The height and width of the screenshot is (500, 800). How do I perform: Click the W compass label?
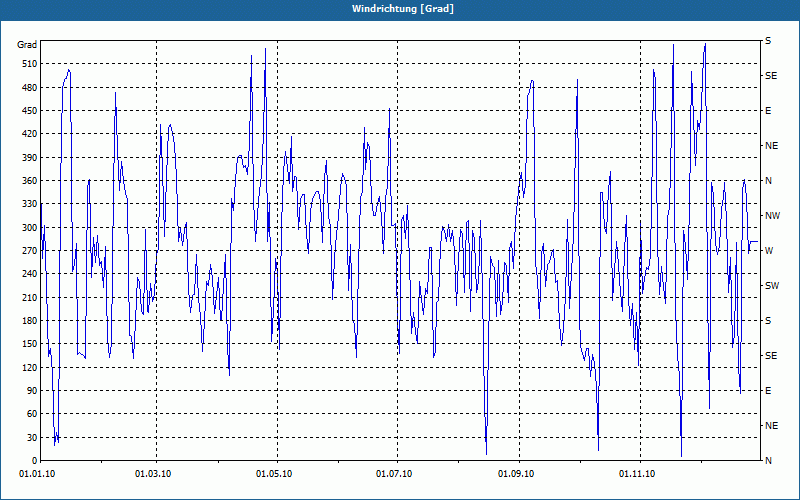pos(769,251)
